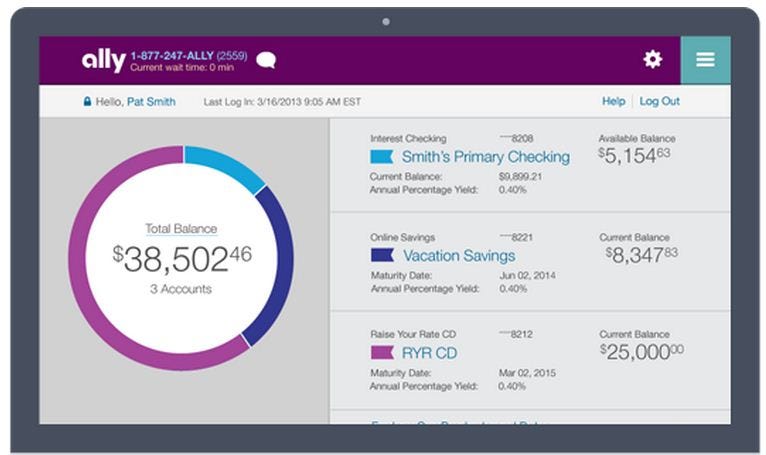This screenshot has width=766, height=455.
Task: Click the Jun 02, 2014 maturity date
Action: pos(527,275)
